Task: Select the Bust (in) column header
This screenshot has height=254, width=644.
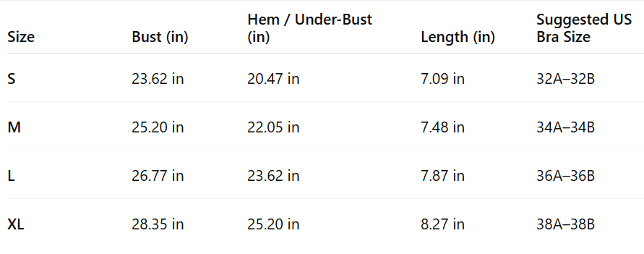Action: click(160, 37)
